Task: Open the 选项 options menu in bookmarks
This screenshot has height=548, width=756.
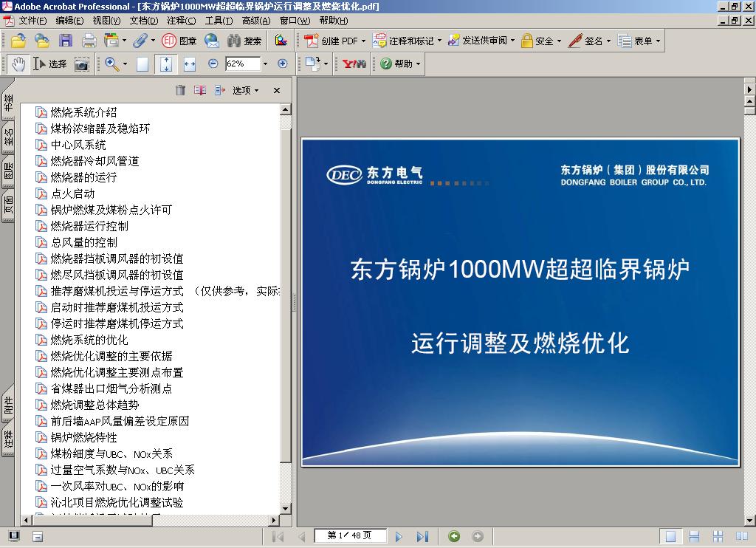Action: coord(245,90)
